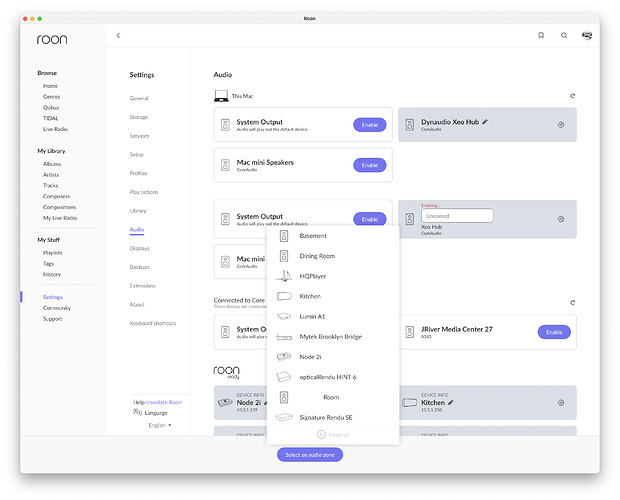Open Displays settings tab
The image size is (620, 500).
pos(139,248)
